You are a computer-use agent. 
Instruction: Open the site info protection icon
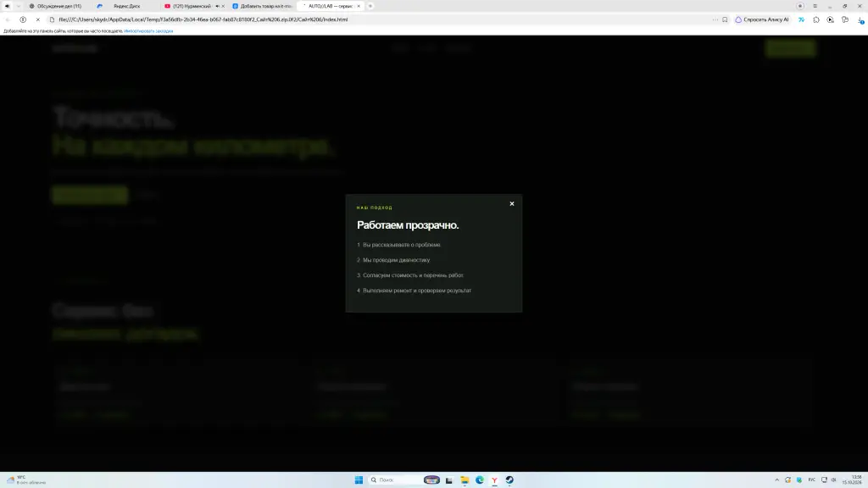[x=23, y=19]
